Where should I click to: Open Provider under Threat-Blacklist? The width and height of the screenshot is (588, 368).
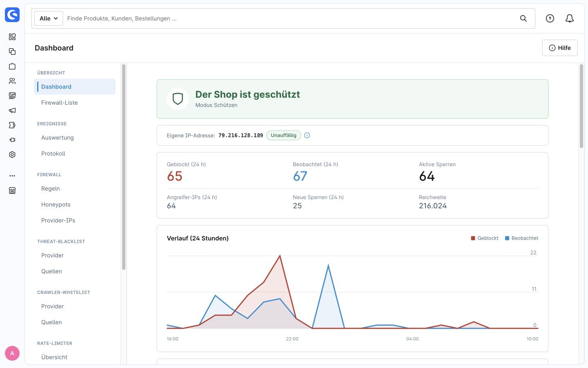(75, 256)
